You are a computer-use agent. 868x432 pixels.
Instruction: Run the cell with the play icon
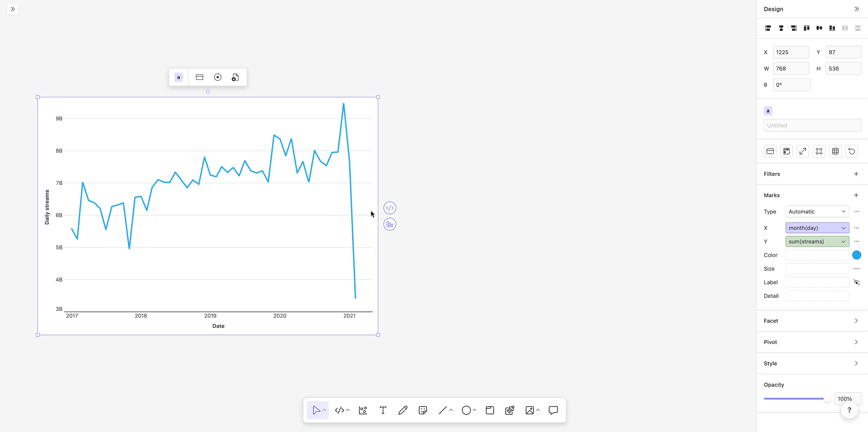[x=218, y=78]
